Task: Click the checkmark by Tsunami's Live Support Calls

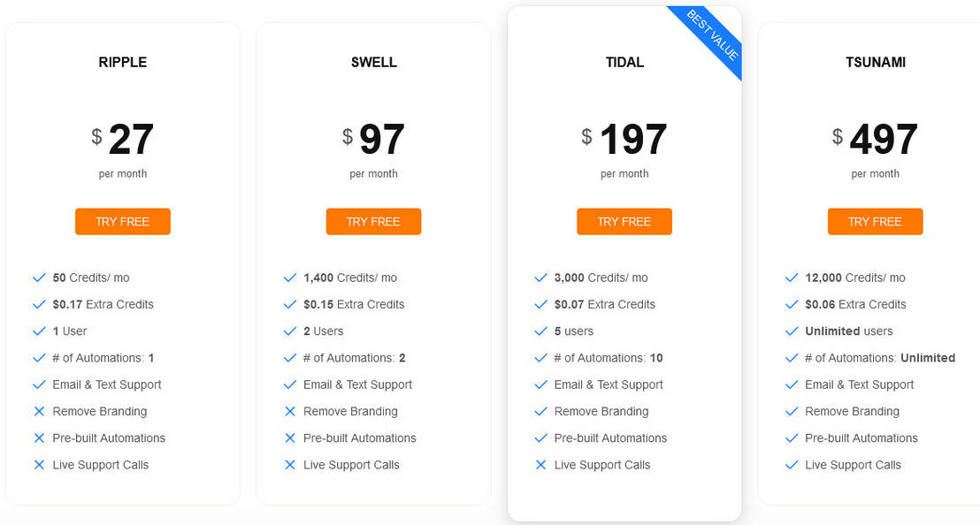Action: pyautogui.click(x=792, y=465)
